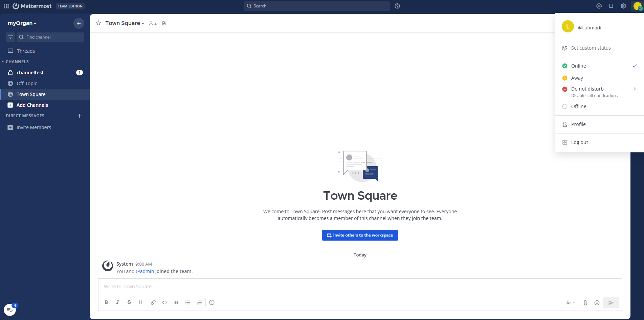Viewport: 644px width, 320px height.
Task: Insert a bulleted list
Action: [188, 302]
